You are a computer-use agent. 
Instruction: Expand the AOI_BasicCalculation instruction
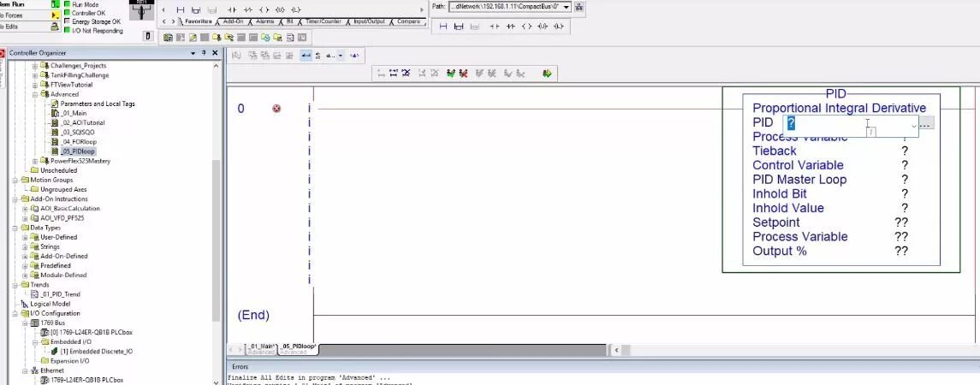(x=26, y=209)
